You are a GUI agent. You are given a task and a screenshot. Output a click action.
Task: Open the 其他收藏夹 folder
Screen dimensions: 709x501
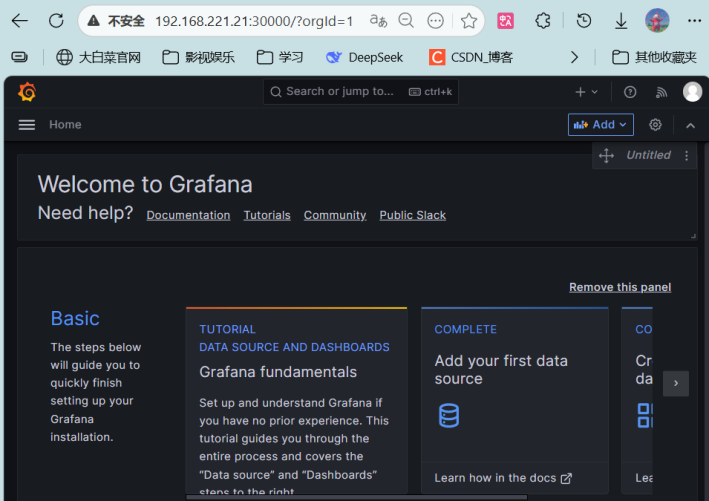pos(654,57)
